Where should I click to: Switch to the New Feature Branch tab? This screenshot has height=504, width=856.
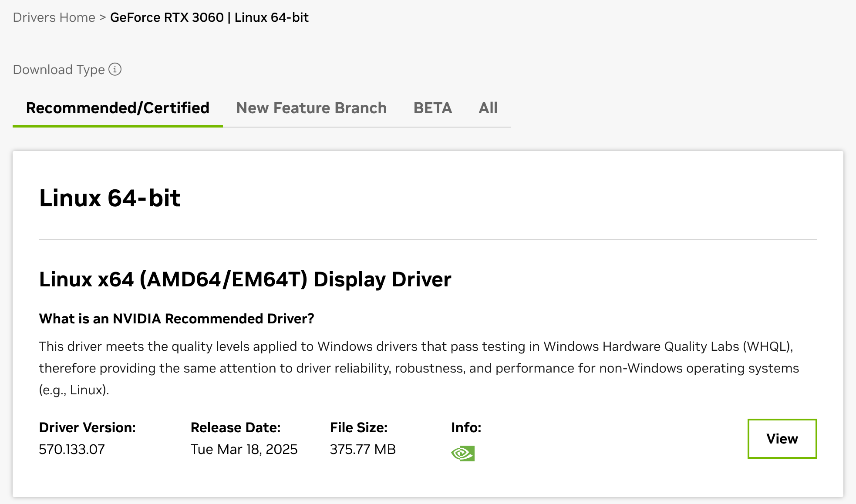pos(311,108)
